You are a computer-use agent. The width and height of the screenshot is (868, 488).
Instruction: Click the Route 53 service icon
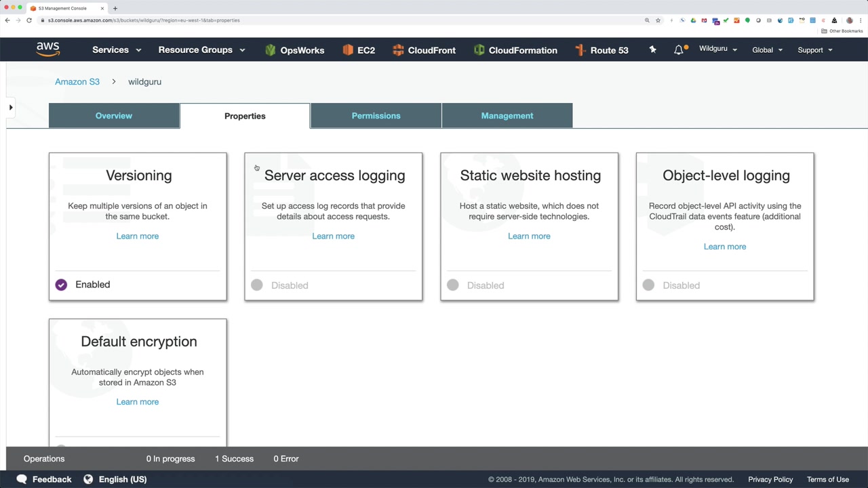pos(580,50)
